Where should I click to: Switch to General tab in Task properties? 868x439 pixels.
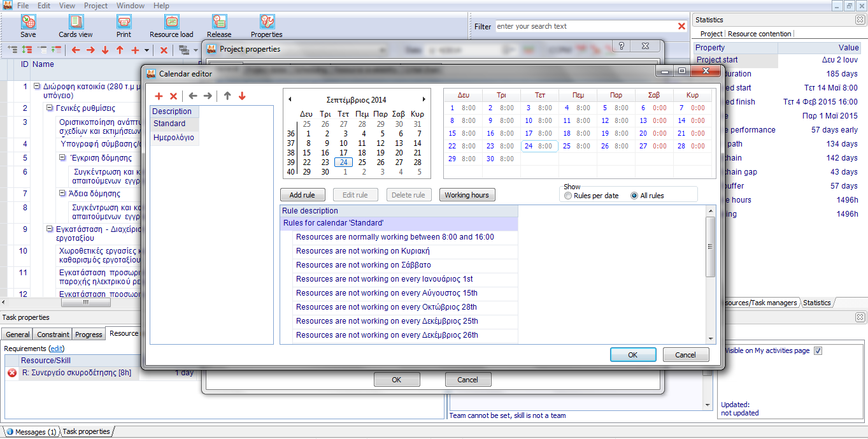(x=18, y=335)
